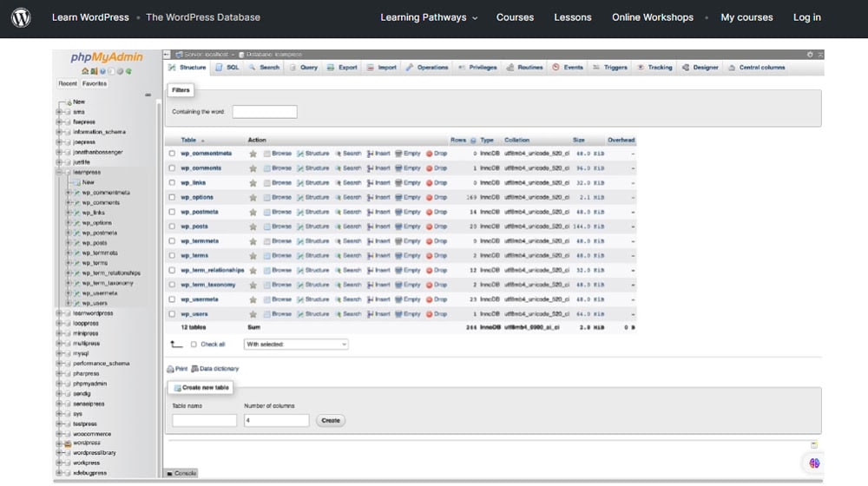Search within the wp_links table
The width and height of the screenshot is (868, 486).
click(348, 182)
